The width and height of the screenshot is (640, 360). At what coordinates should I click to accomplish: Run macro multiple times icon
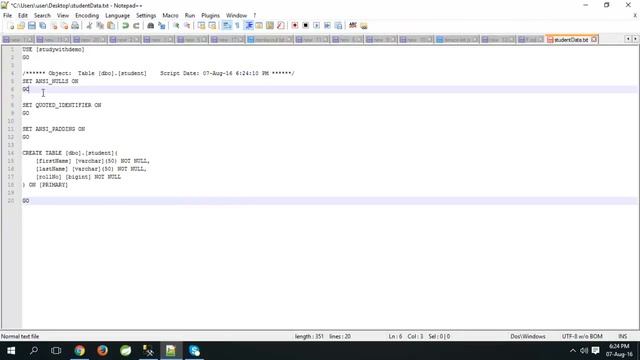327,26
